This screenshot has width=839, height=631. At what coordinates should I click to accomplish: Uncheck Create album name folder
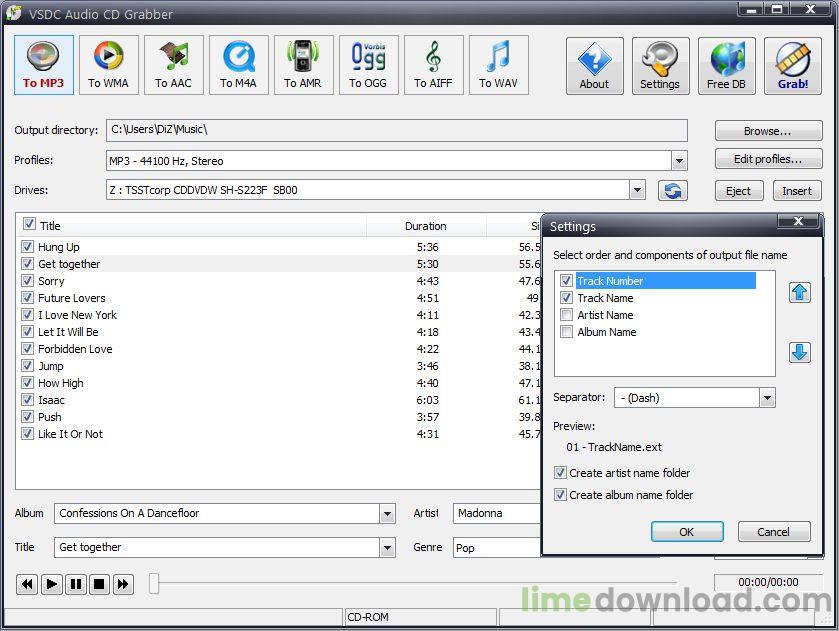[560, 495]
